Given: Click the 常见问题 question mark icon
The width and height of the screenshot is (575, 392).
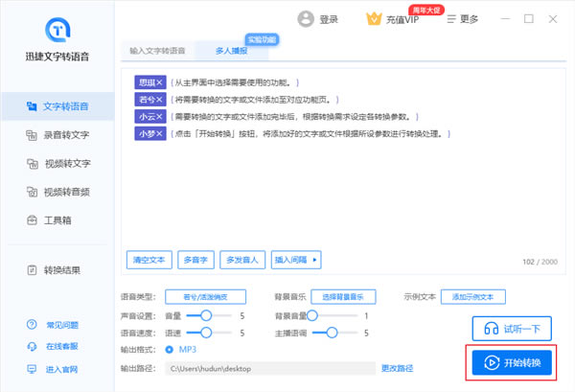Looking at the screenshot, I should tap(32, 325).
